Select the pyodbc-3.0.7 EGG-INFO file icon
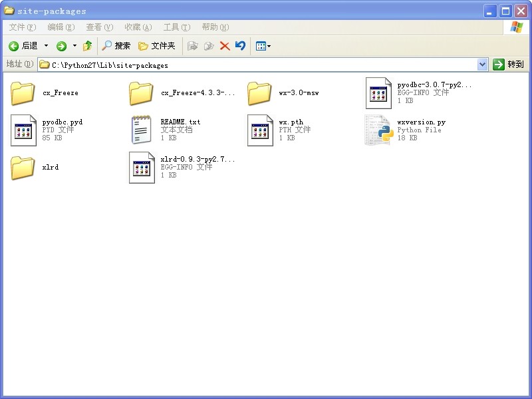 coord(378,93)
